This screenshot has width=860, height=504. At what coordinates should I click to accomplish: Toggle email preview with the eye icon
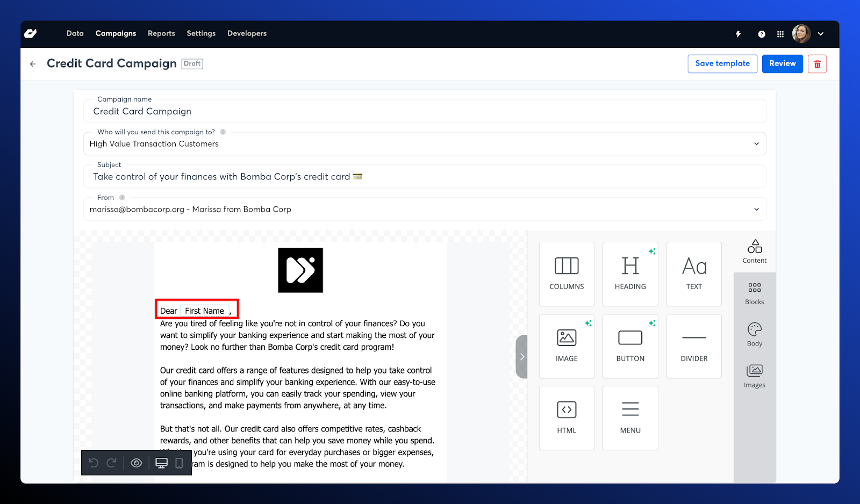137,463
